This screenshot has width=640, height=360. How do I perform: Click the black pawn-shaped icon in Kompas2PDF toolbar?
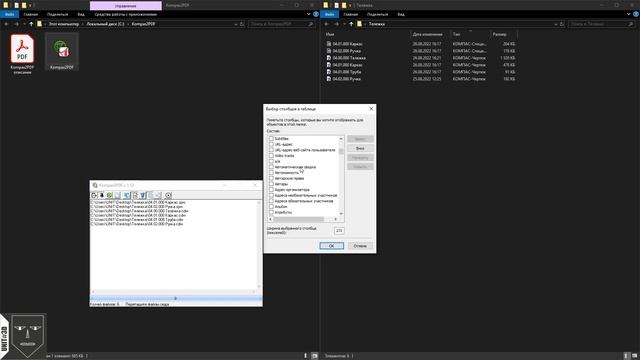[102, 196]
